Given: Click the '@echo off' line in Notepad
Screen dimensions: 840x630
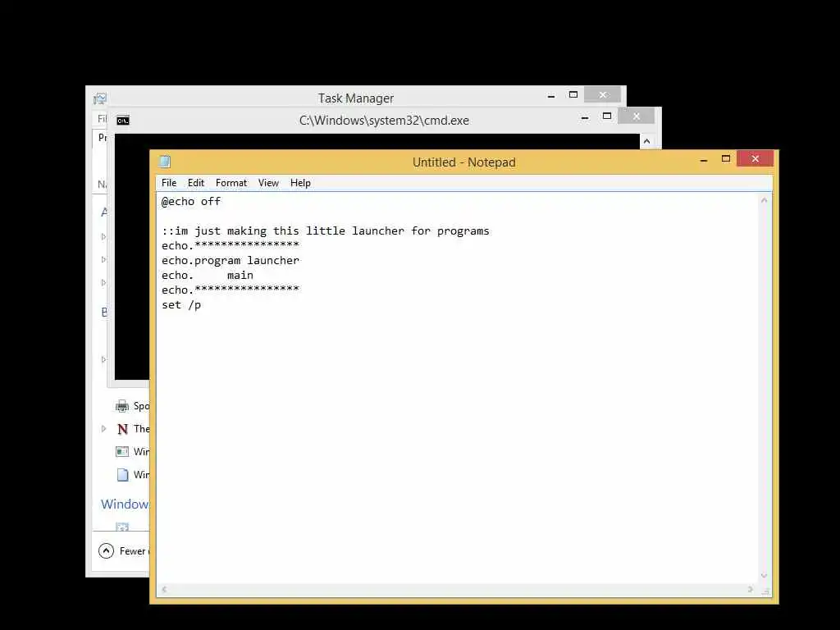Looking at the screenshot, I should 191,202.
